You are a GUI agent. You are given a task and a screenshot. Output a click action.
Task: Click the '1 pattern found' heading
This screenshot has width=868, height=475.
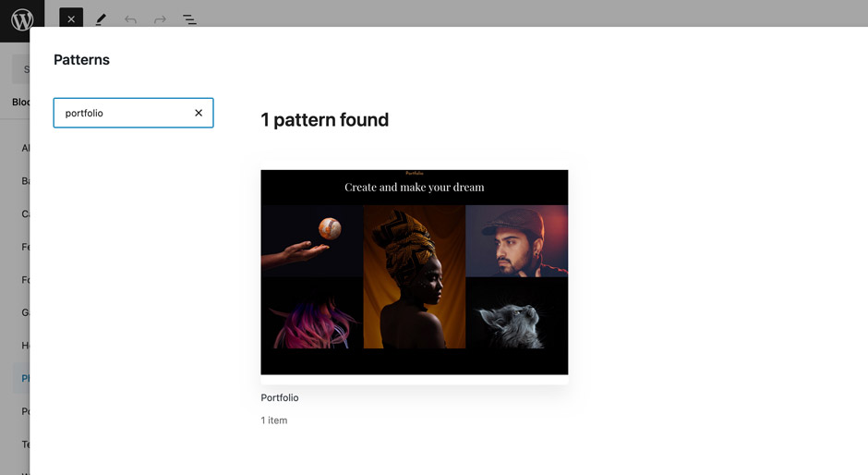[x=324, y=119]
